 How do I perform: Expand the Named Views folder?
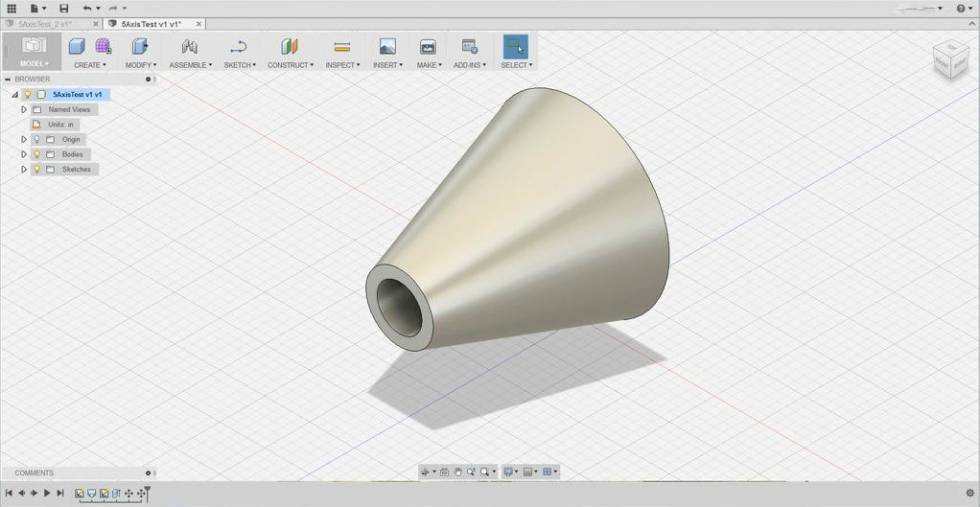(24, 109)
